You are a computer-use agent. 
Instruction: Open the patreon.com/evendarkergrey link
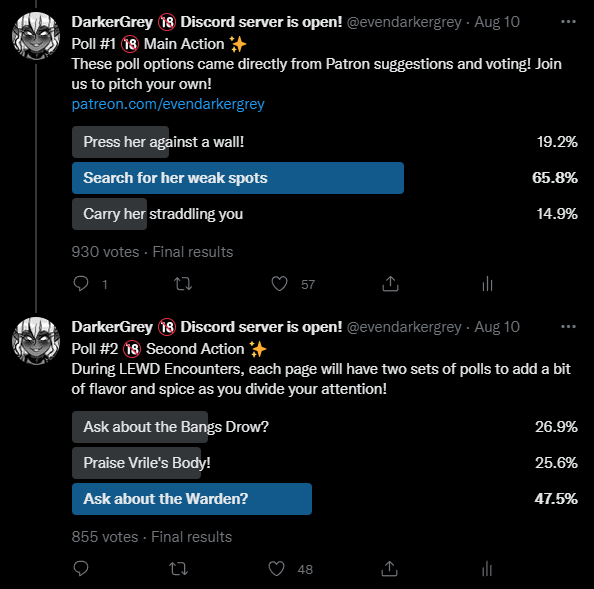(168, 104)
